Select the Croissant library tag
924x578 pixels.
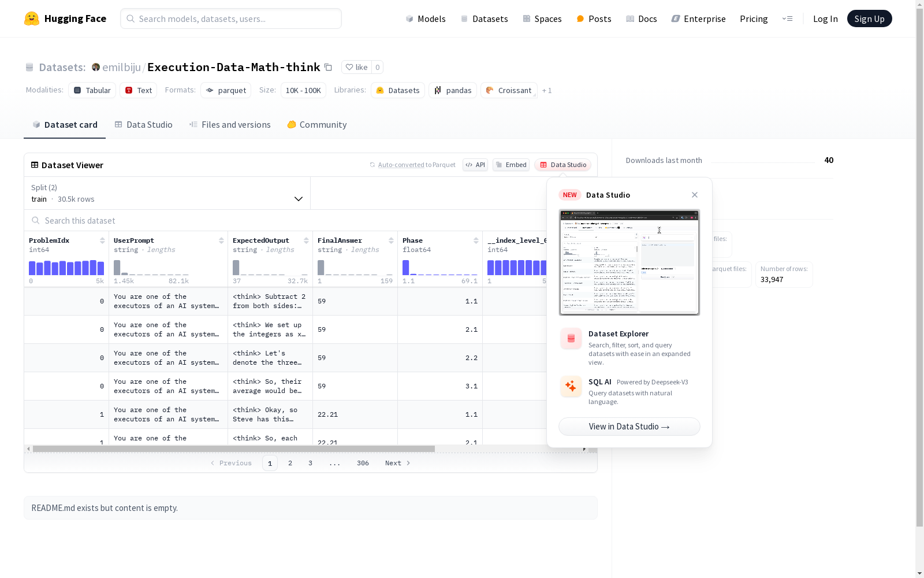(509, 90)
